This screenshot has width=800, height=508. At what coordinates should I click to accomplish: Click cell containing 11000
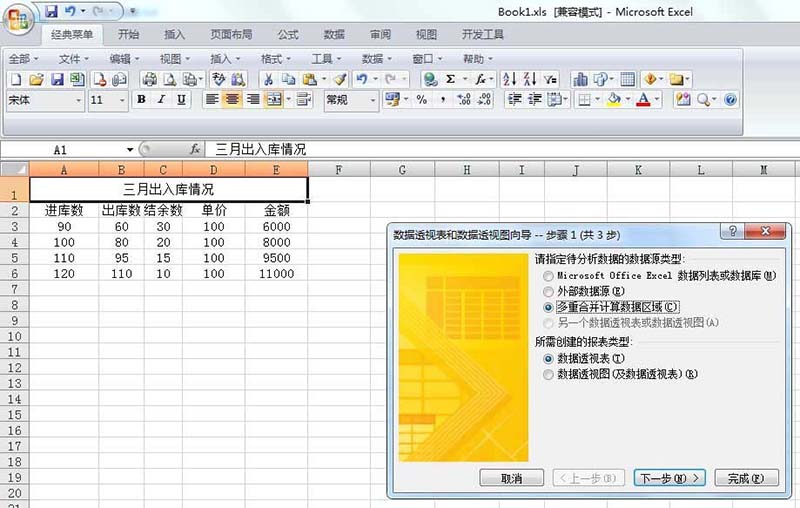[x=276, y=274]
